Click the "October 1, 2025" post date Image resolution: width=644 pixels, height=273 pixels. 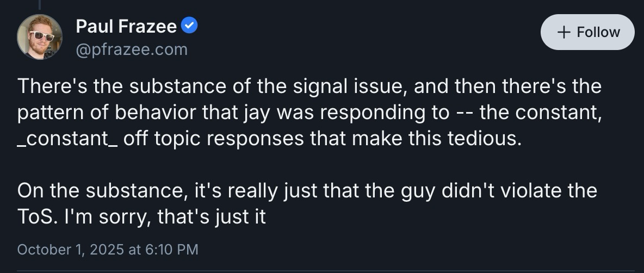pyautogui.click(x=71, y=250)
